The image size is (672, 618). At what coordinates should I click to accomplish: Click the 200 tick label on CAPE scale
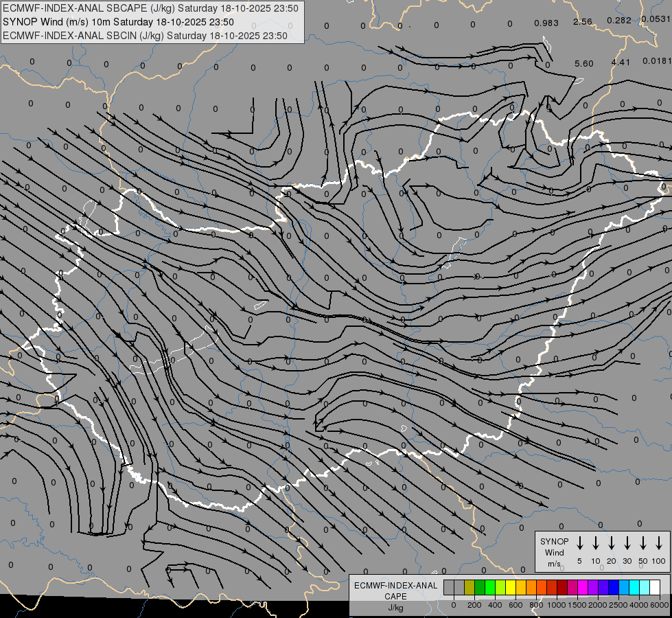point(474,605)
